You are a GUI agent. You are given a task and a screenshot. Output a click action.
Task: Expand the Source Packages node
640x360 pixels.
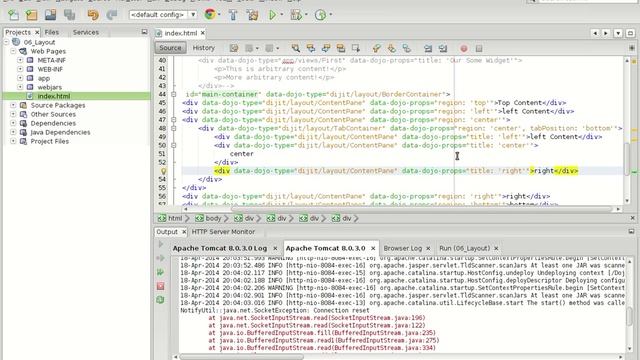[13, 105]
